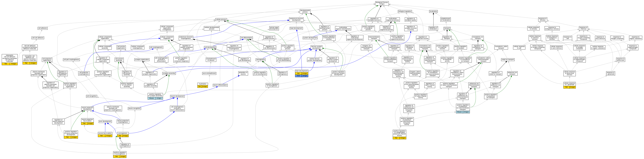
Task: Click the neuron differentiation node
Action: click(220, 85)
